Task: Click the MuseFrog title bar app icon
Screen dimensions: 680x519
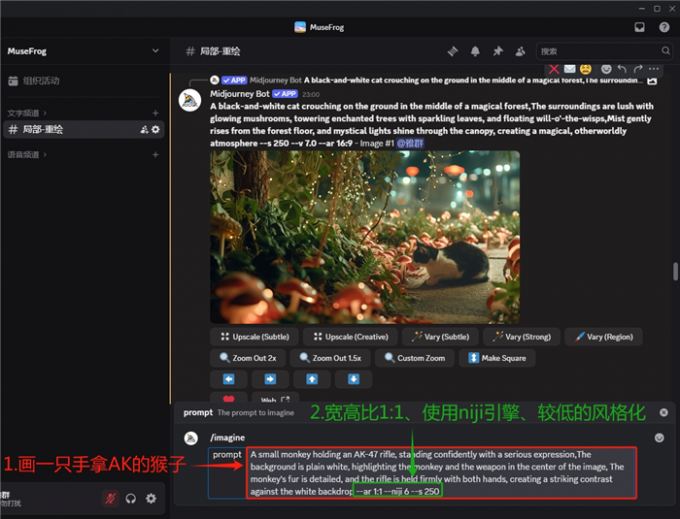Action: pyautogui.click(x=300, y=27)
